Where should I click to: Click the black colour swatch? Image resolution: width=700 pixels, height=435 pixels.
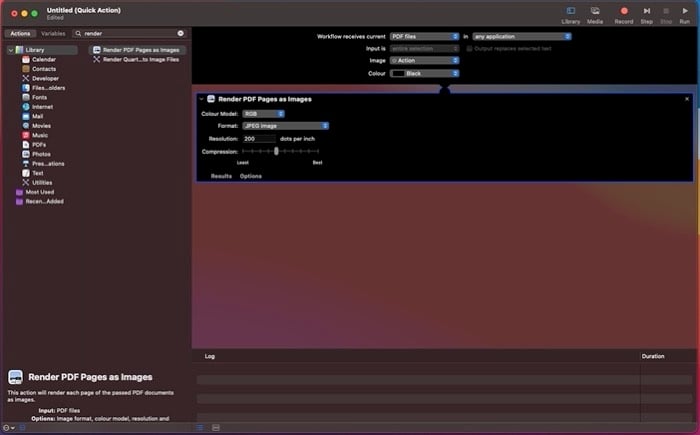(x=398, y=74)
